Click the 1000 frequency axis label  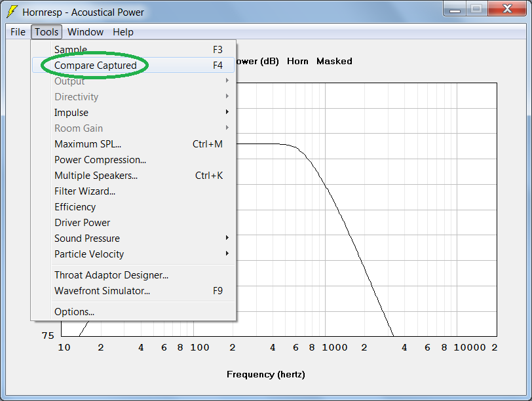(x=335, y=347)
